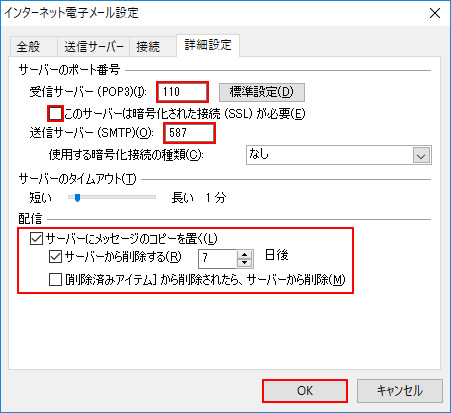Click the timeout slider track toward 長い
The height and width of the screenshot is (413, 451).
pyautogui.click(x=133, y=197)
